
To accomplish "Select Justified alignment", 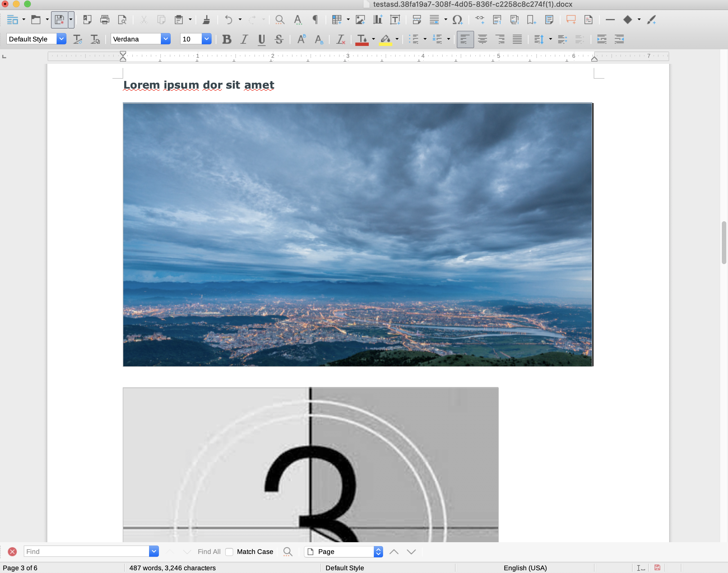I will 517,39.
